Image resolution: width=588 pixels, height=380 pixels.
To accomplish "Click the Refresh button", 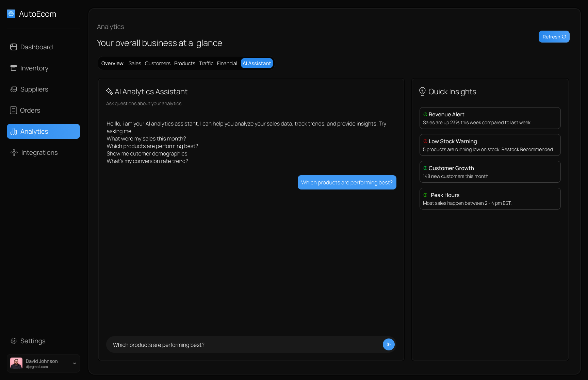I will pyautogui.click(x=554, y=37).
